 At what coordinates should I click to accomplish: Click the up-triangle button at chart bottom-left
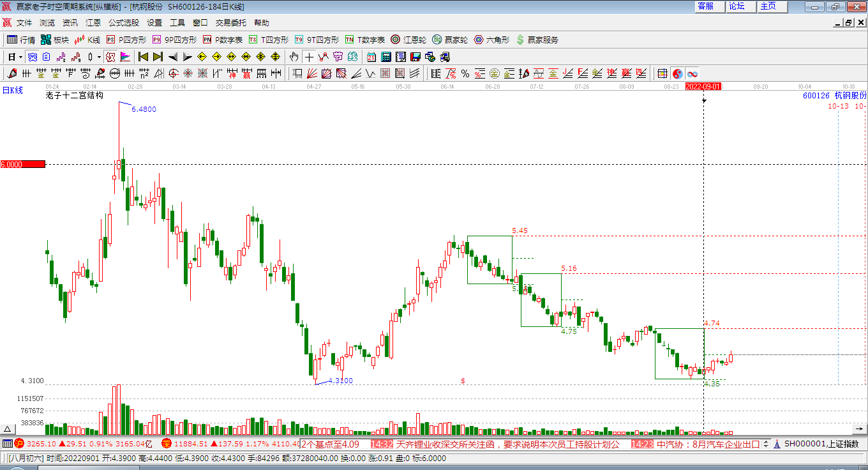(8, 428)
